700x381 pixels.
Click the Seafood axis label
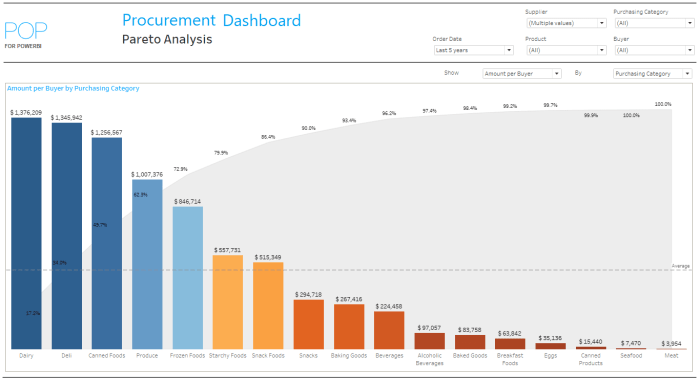pyautogui.click(x=631, y=356)
